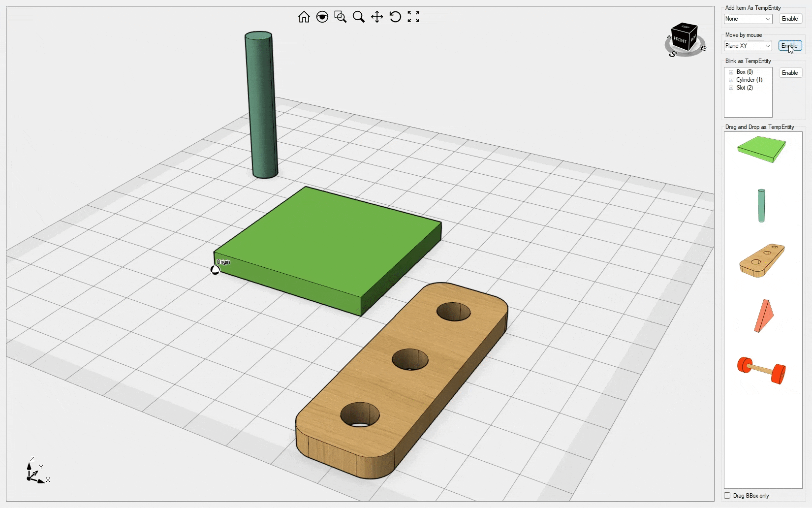Viewport: 812px width, 508px height.
Task: Expand the Cylinder (1) tree node
Action: pos(731,80)
